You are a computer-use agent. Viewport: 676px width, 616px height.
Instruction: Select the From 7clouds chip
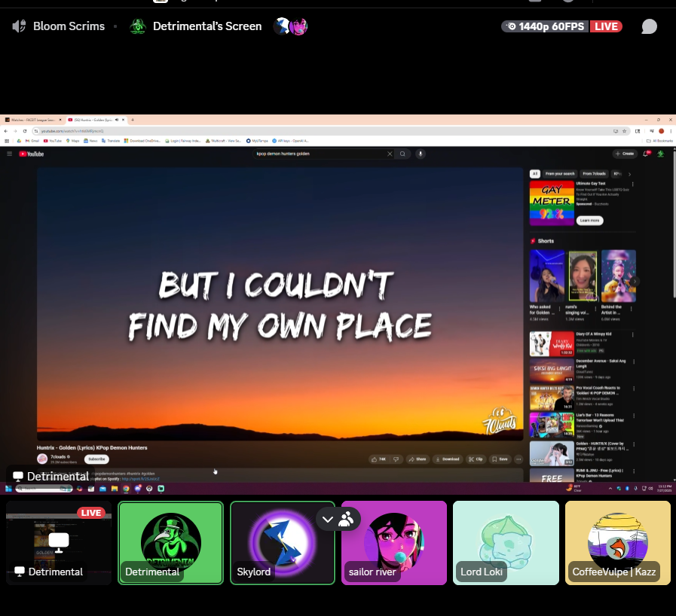coord(594,174)
